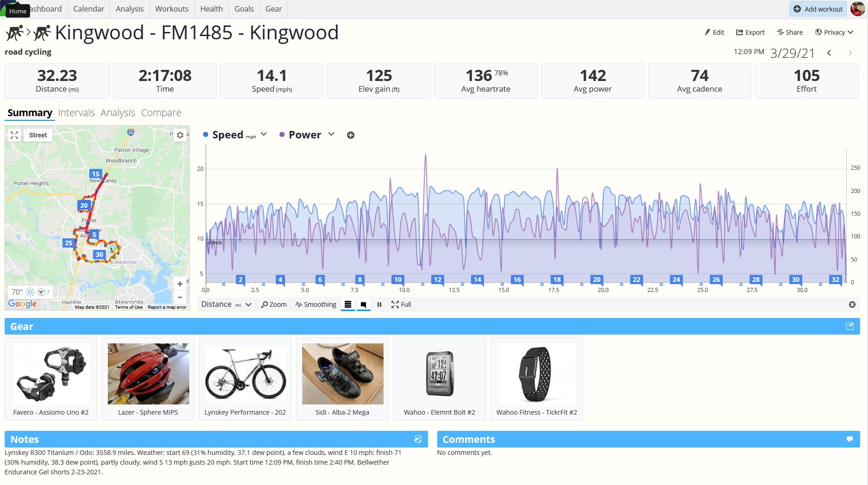Zoom in on the map
868x485 pixels.
(180, 284)
